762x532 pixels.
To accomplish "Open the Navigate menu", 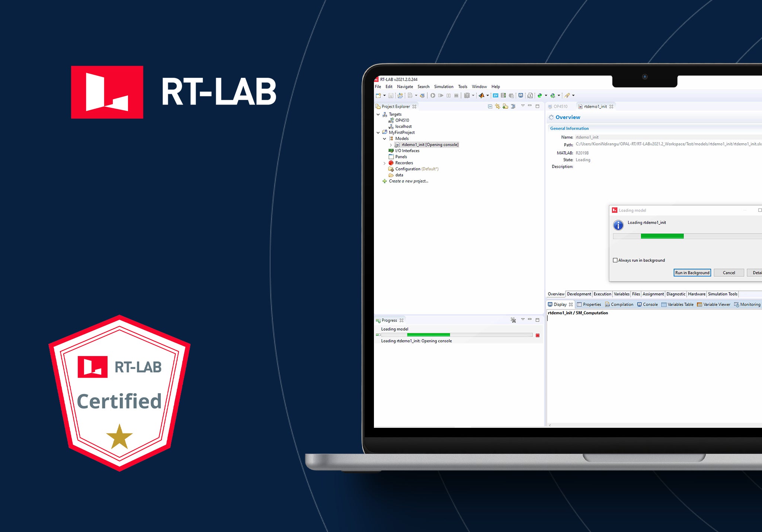I will pyautogui.click(x=405, y=87).
